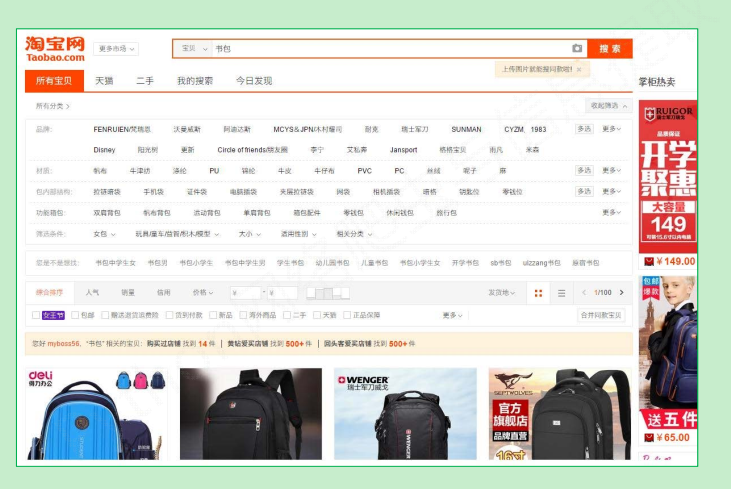Sort results by 人气
Viewport: 731px width, 489px height.
pos(92,293)
